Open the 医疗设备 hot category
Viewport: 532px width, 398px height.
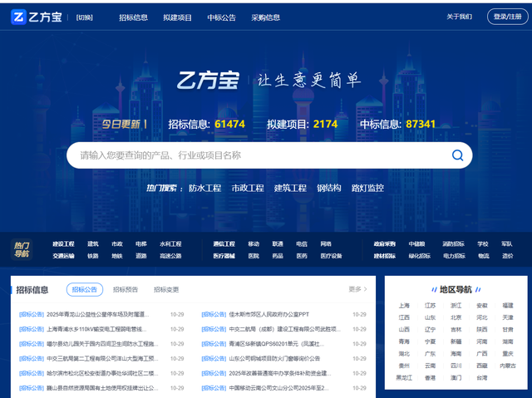pyautogui.click(x=332, y=256)
